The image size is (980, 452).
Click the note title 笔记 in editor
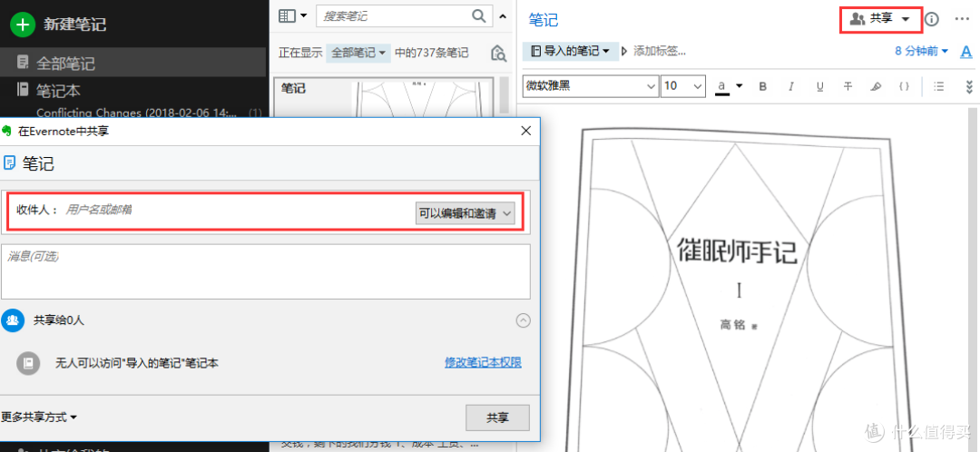(544, 20)
